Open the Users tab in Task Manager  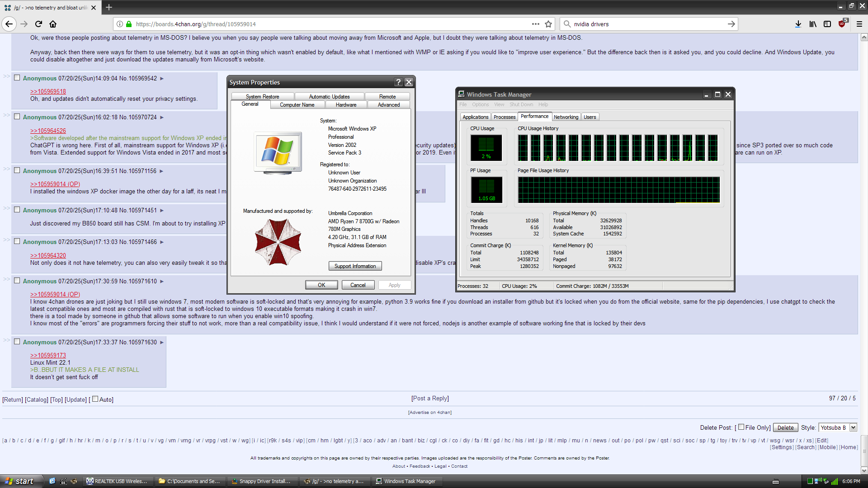click(590, 117)
